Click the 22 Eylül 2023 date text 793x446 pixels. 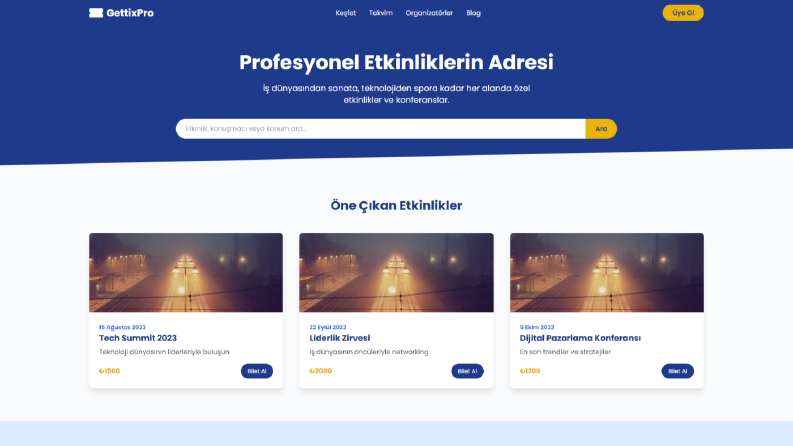click(328, 327)
